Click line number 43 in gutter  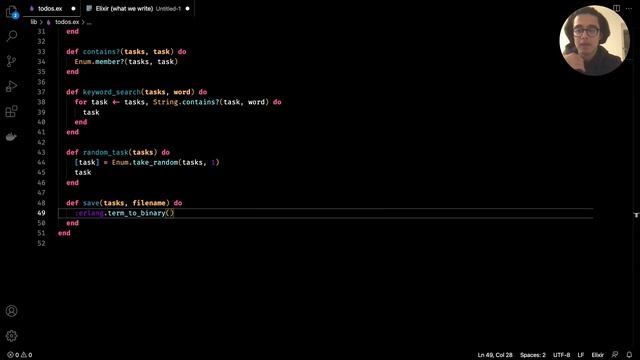[x=41, y=152]
